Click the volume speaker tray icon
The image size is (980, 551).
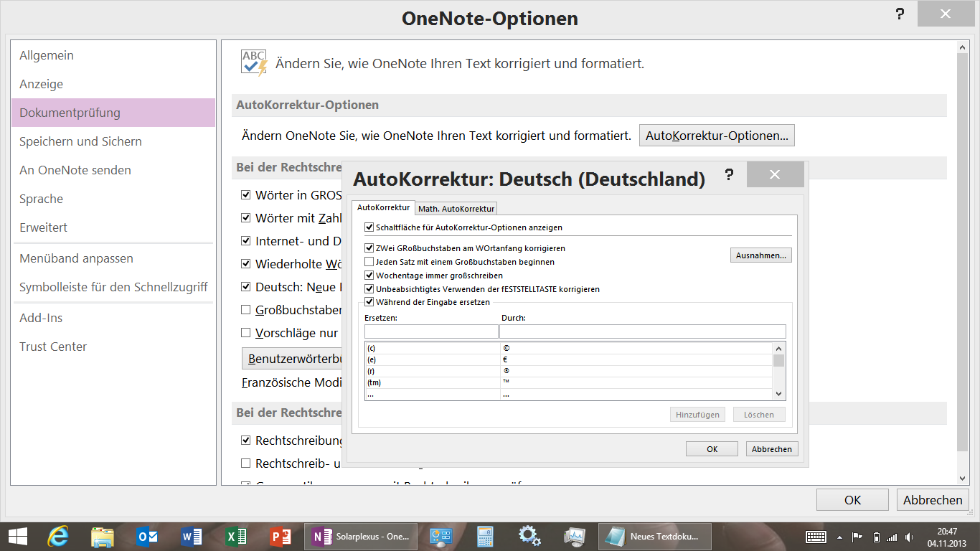pos(910,537)
